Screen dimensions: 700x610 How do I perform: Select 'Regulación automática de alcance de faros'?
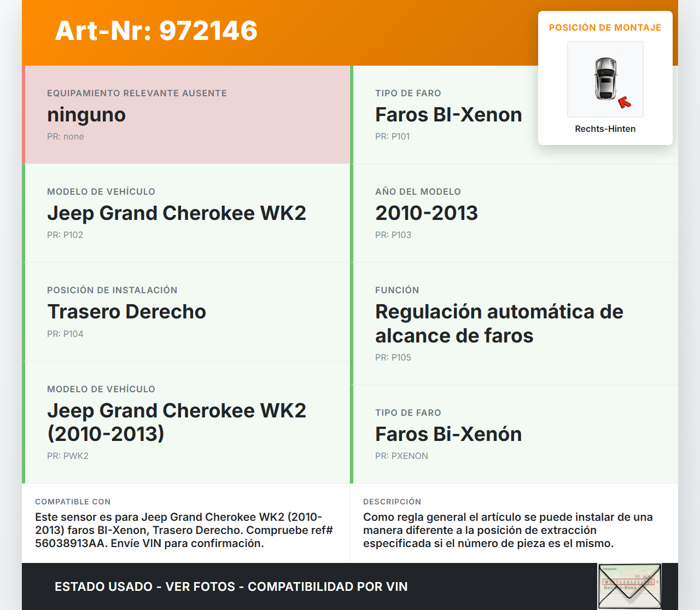[499, 323]
